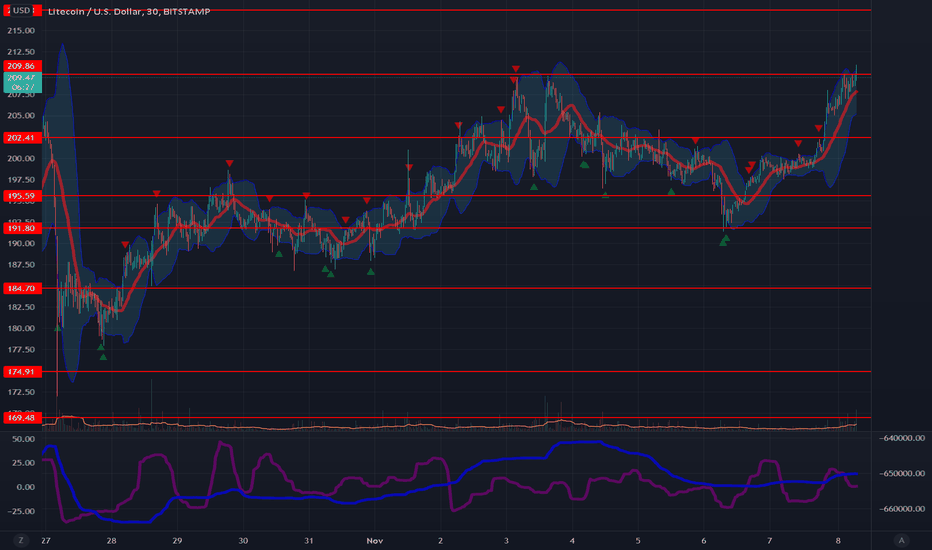
Task: Click the 6 date label on time axis
Action: (704, 541)
